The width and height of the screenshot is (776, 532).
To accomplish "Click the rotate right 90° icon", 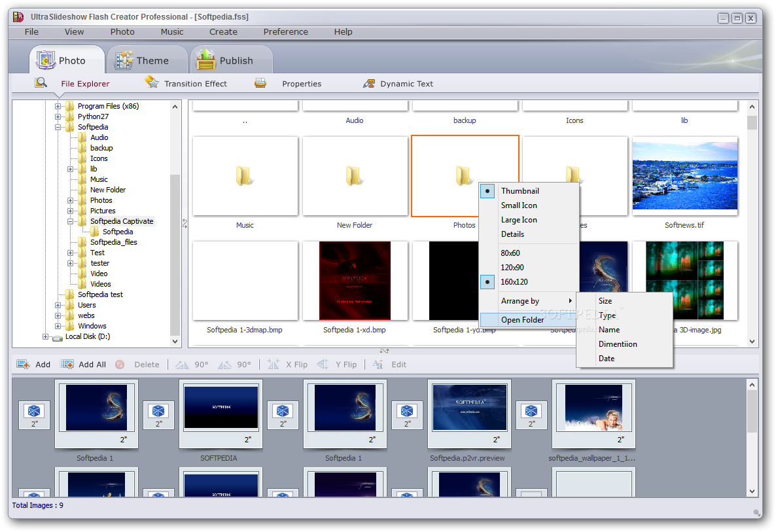I will [x=224, y=364].
